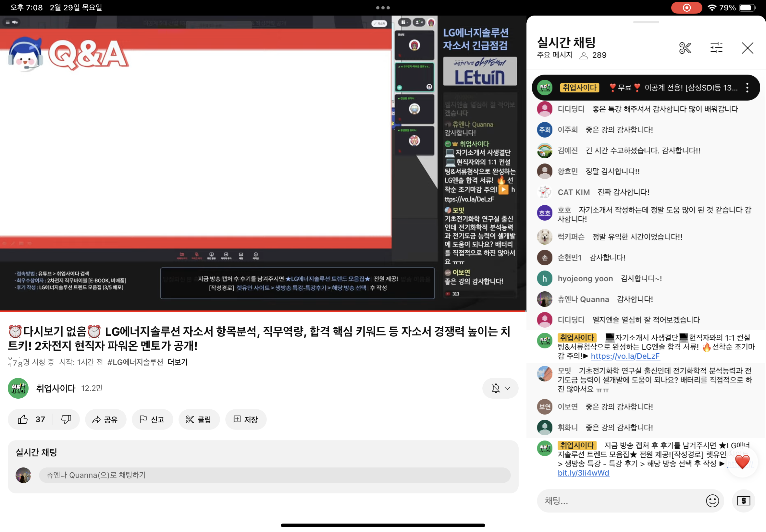
Task: Tap 김예진 rainbow avatar in chat
Action: pyautogui.click(x=544, y=150)
